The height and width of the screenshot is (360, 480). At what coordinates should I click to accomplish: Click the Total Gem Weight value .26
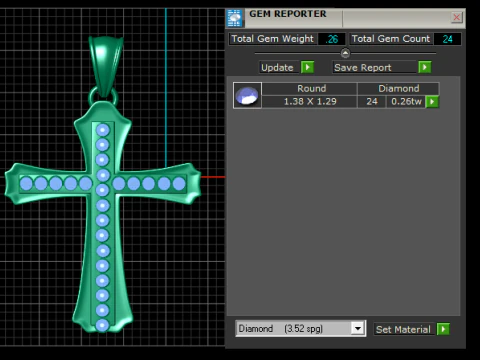pos(332,39)
